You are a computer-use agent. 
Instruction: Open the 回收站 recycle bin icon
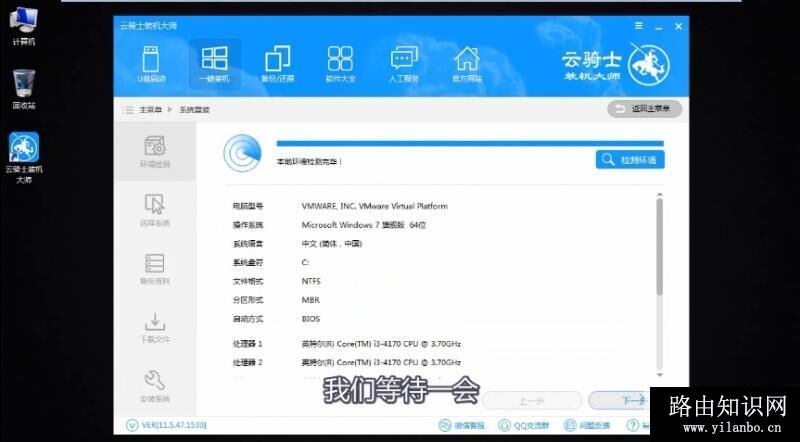(24, 90)
